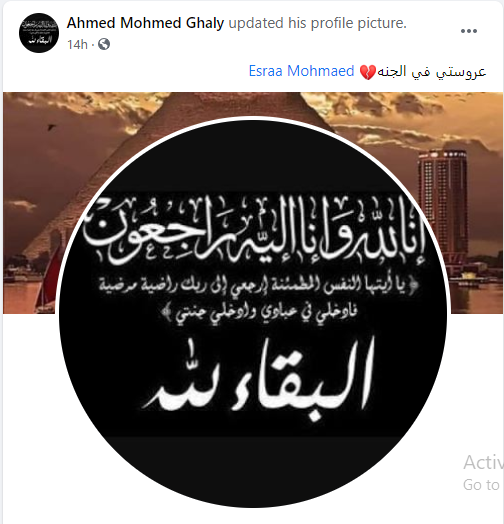The width and height of the screenshot is (504, 524).
Task: Click the first Quran verse line in picture
Action: click(257, 284)
